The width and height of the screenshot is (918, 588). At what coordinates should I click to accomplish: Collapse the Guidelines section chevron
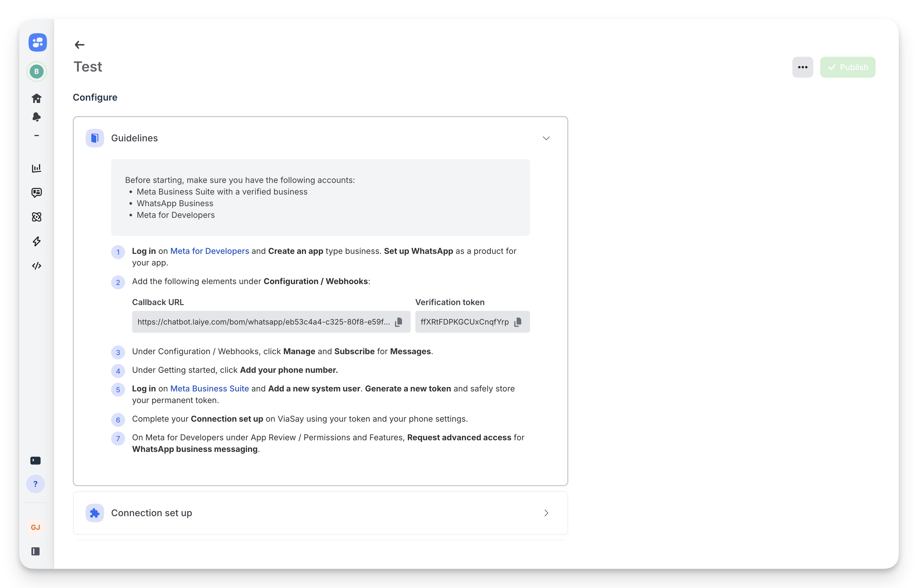546,138
